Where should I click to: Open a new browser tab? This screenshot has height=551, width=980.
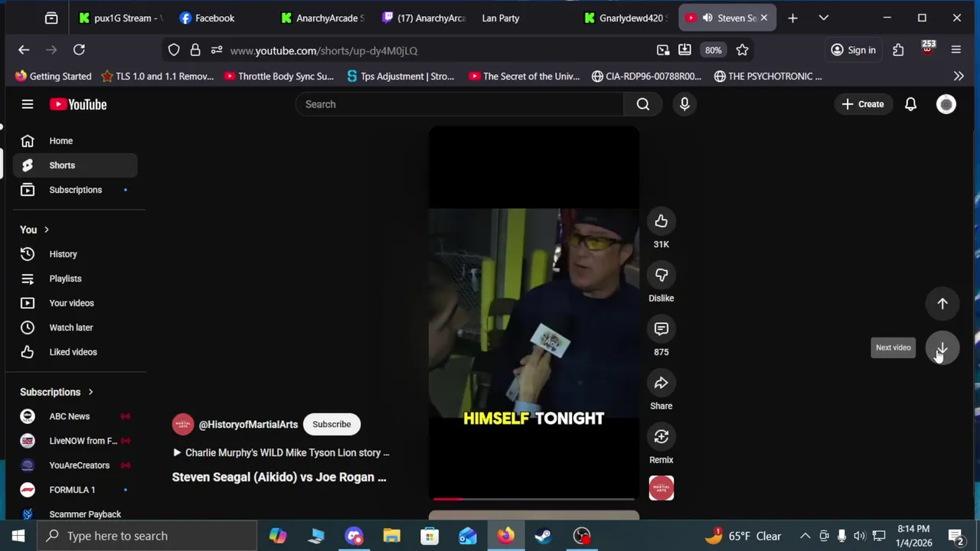tap(792, 18)
